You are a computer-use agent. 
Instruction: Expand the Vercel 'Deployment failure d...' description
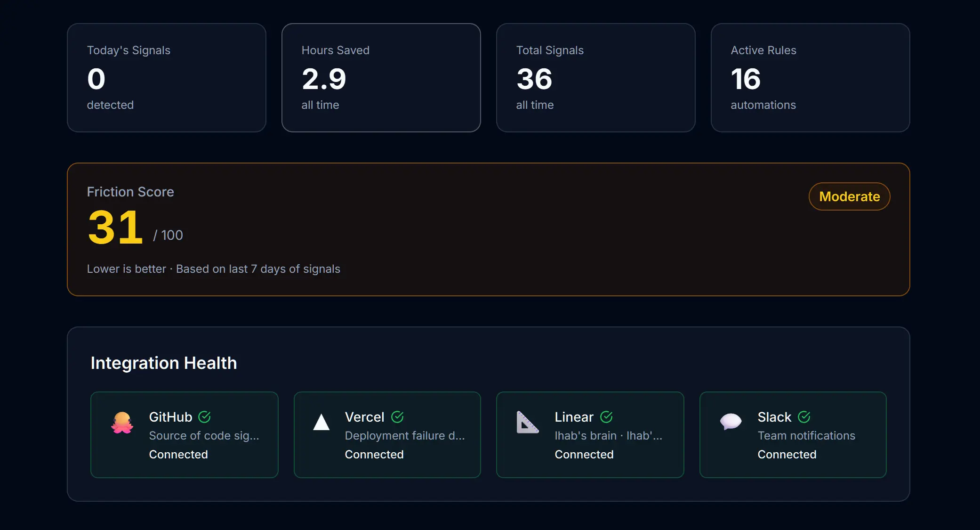(x=405, y=436)
